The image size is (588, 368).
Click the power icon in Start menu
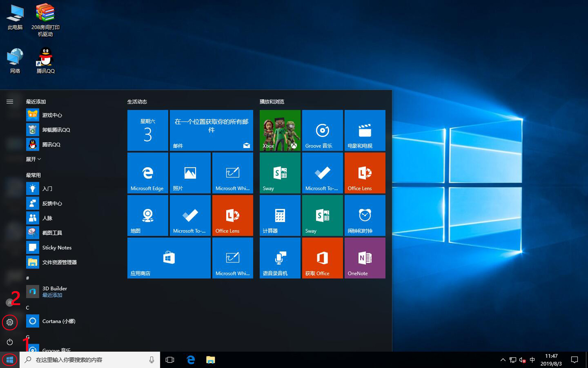[10, 342]
